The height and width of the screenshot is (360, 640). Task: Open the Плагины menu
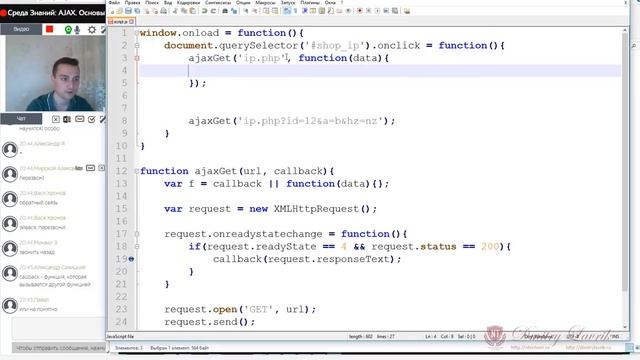(310, 2)
